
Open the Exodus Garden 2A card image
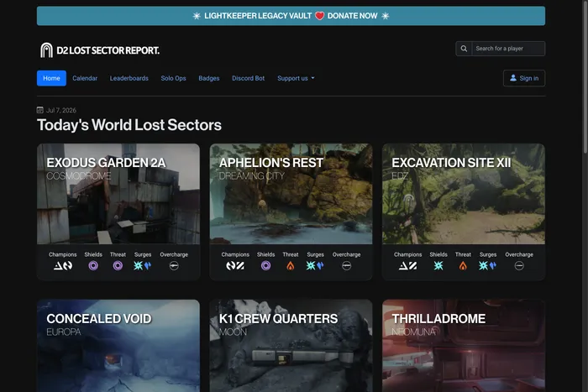[118, 194]
